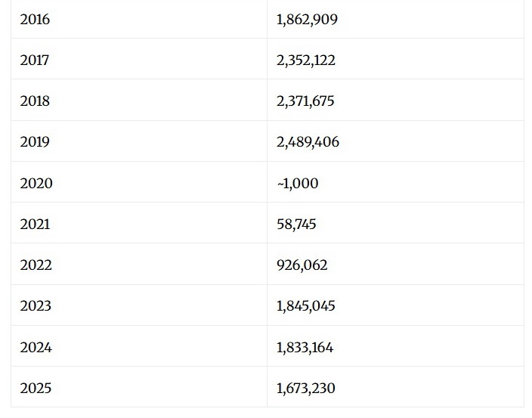Select the value 2,489,406
The image size is (532, 418).
point(308,142)
